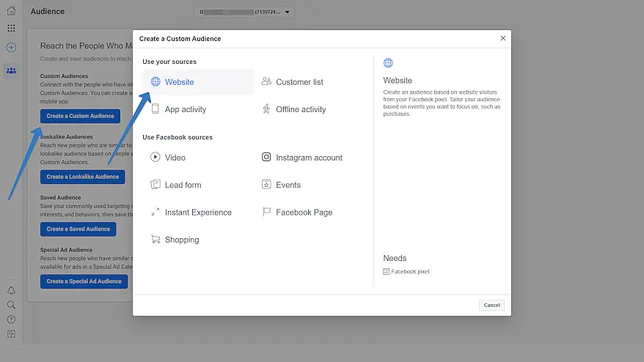Select the Audiences people icon in sidebar
644x362 pixels.
pyautogui.click(x=11, y=70)
